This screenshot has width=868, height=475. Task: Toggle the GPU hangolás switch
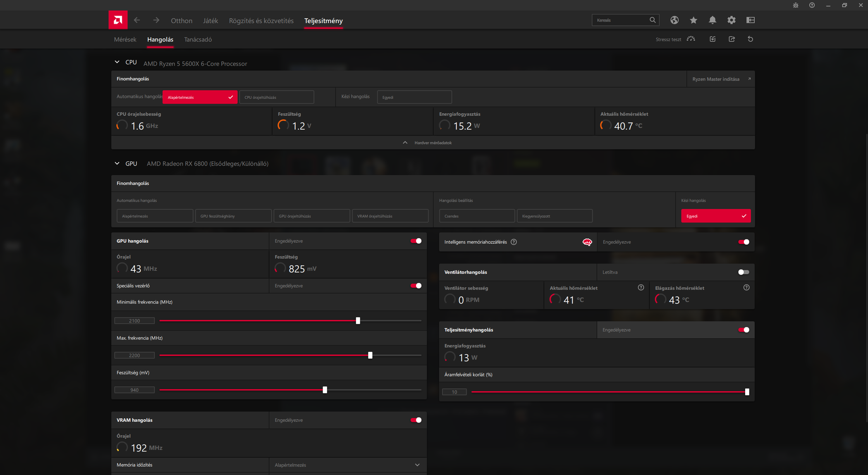416,241
